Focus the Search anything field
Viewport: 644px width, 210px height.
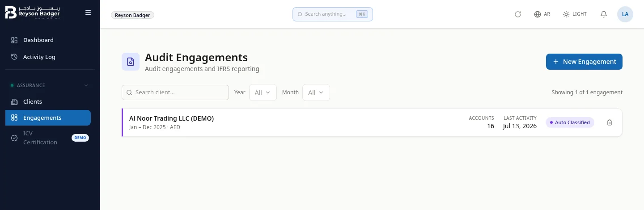pos(332,14)
